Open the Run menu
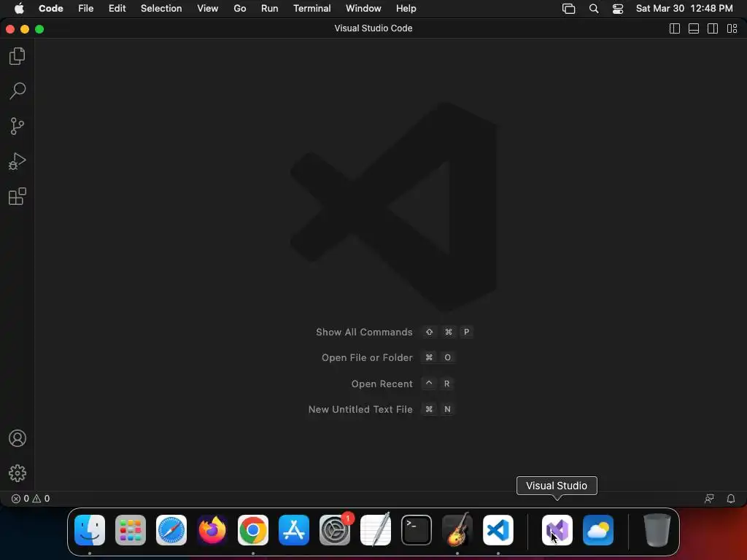 click(x=270, y=9)
